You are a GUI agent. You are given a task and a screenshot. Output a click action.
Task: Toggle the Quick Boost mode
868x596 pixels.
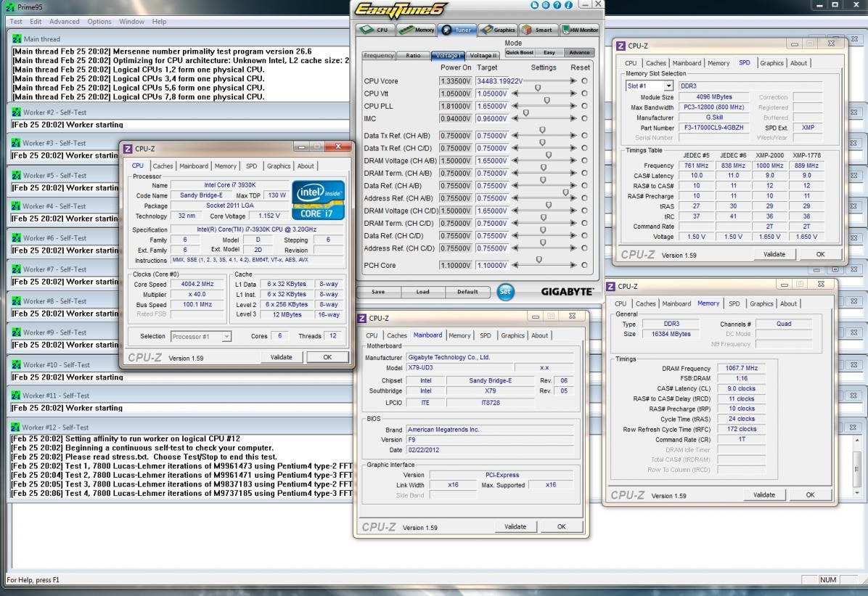click(519, 52)
